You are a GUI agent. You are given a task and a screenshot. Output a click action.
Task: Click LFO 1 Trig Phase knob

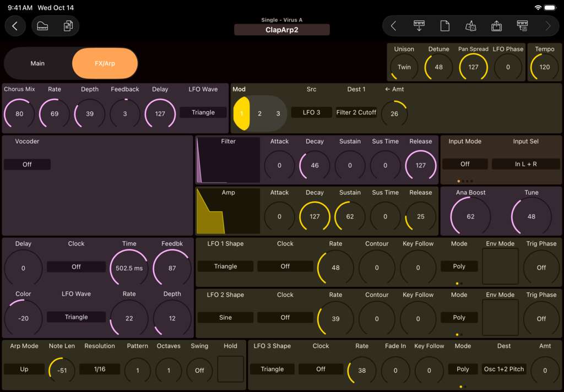point(541,268)
